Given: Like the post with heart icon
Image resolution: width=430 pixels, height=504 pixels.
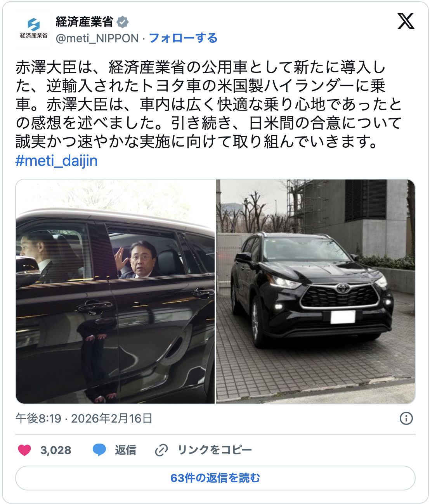Looking at the screenshot, I should pyautogui.click(x=24, y=450).
